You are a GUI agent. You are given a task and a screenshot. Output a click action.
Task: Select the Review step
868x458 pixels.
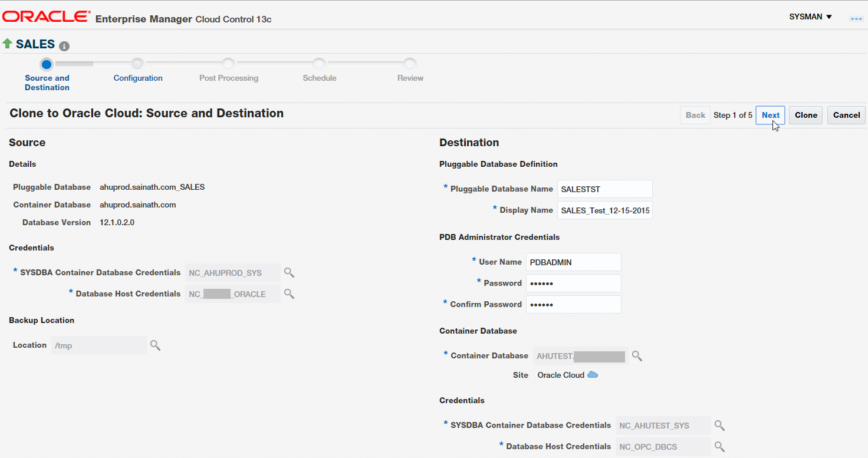tap(410, 78)
